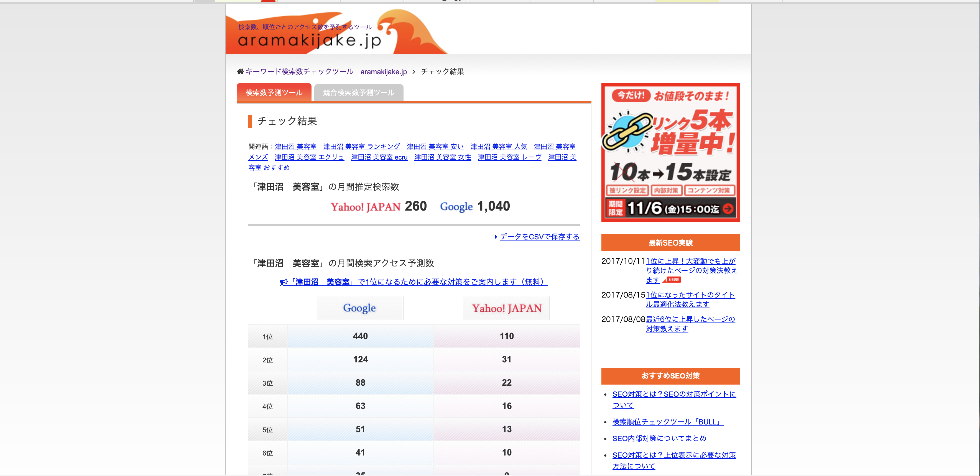Click the 6位 Google value 41
The image size is (980, 476).
(360, 452)
